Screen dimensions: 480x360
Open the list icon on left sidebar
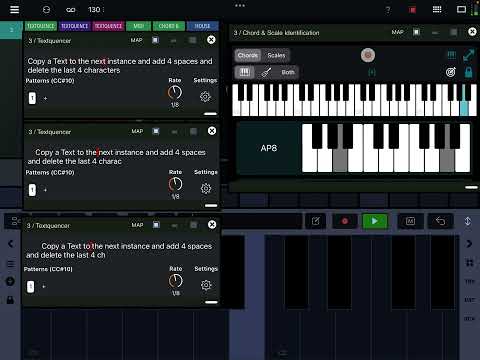[x=11, y=264]
